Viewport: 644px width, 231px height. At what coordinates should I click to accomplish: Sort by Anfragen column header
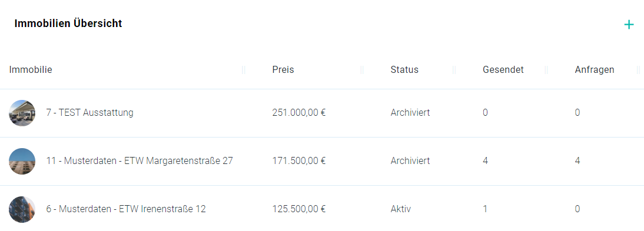(x=595, y=70)
